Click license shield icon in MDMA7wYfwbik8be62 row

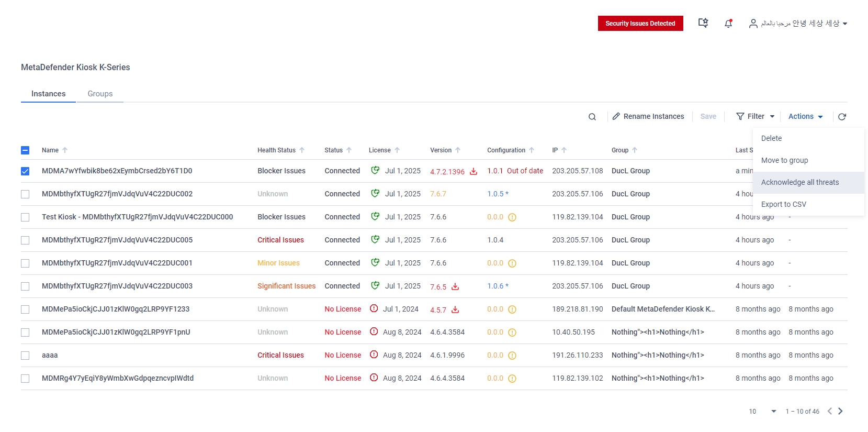point(375,170)
